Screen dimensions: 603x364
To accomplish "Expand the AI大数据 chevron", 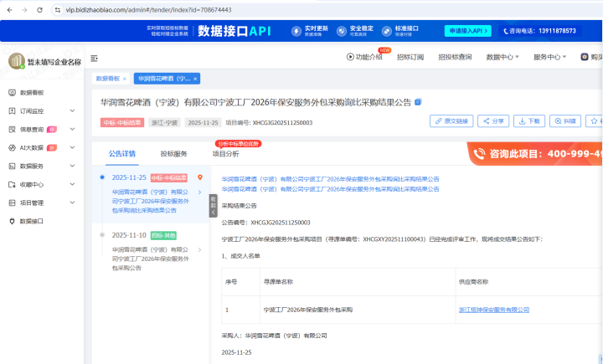I will pyautogui.click(x=72, y=147).
